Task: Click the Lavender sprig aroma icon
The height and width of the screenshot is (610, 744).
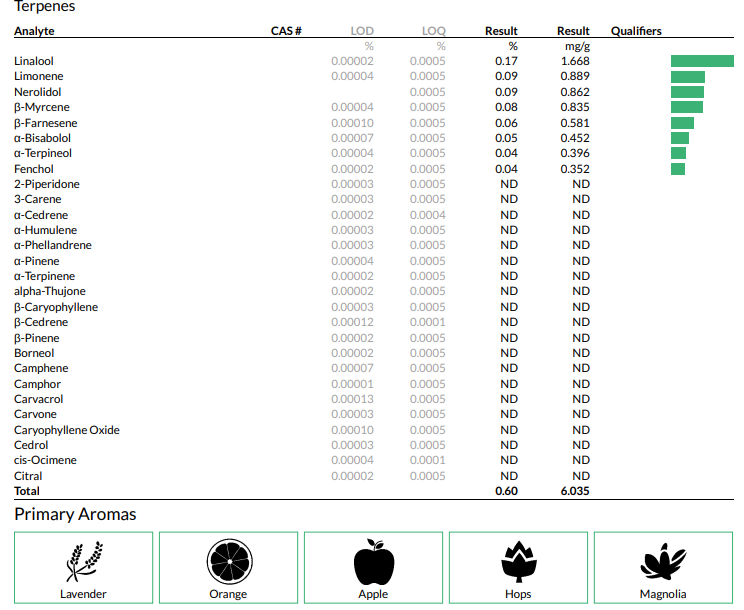Action: pos(83,561)
